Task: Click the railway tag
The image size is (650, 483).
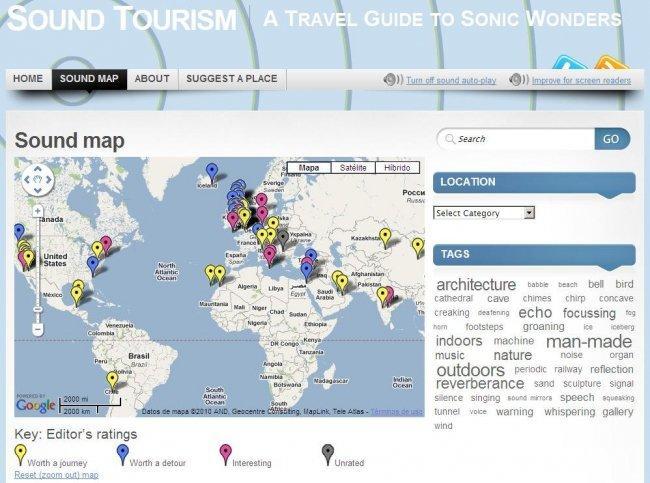Action: [x=568, y=369]
